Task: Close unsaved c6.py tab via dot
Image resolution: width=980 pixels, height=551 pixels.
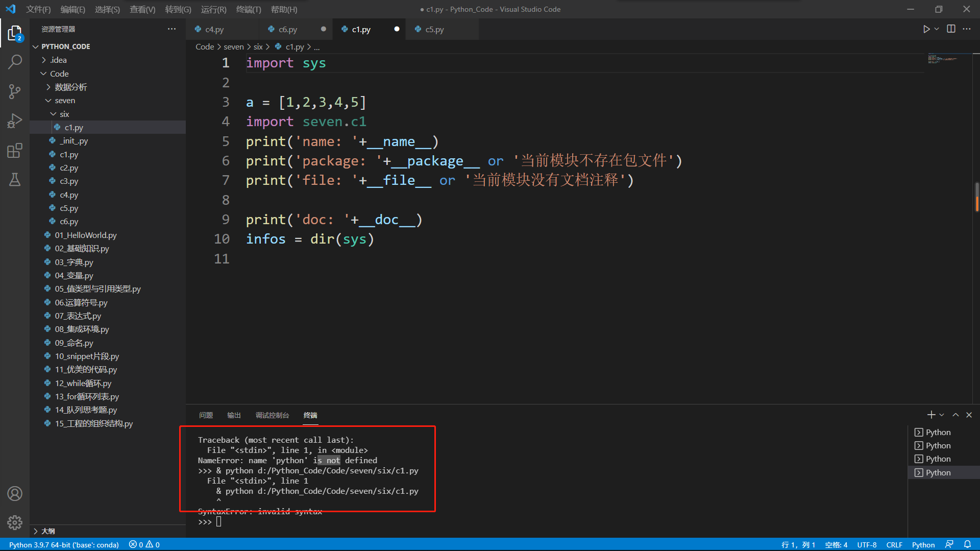Action: coord(323,29)
